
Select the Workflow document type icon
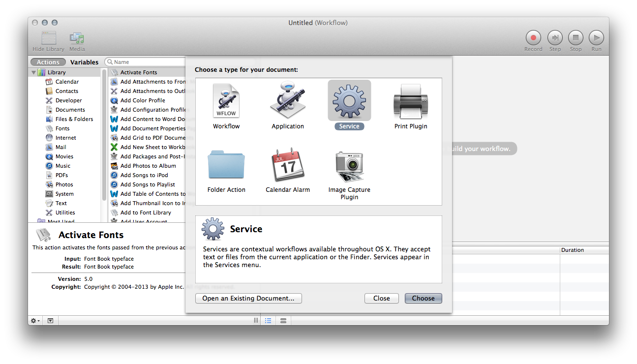(x=226, y=101)
